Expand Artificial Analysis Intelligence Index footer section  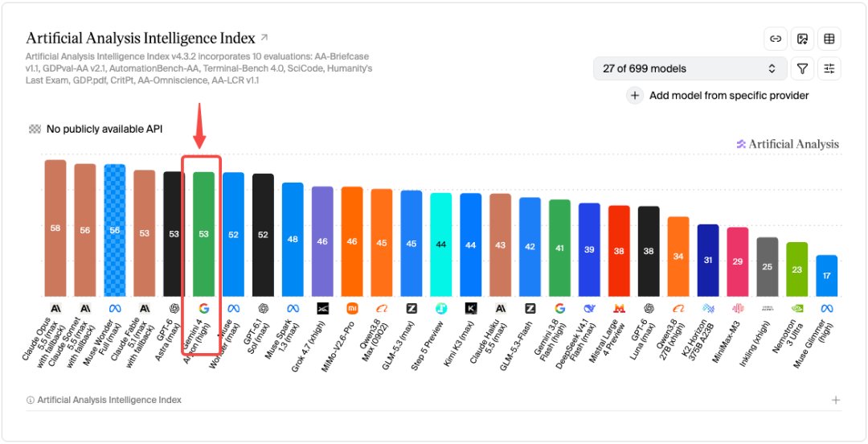pos(836,401)
